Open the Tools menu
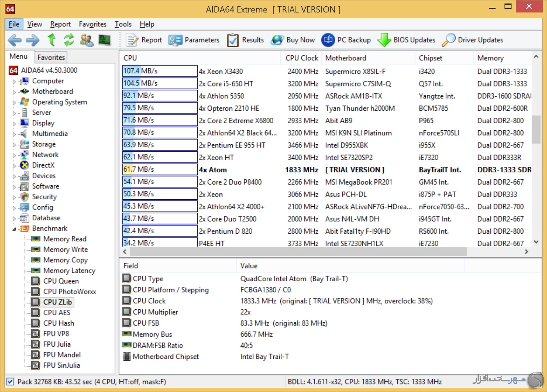The image size is (547, 392). click(x=123, y=24)
